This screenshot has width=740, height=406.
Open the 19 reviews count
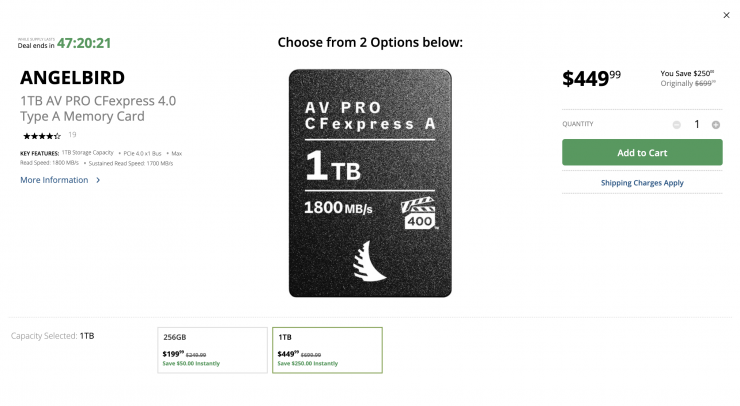[72, 135]
